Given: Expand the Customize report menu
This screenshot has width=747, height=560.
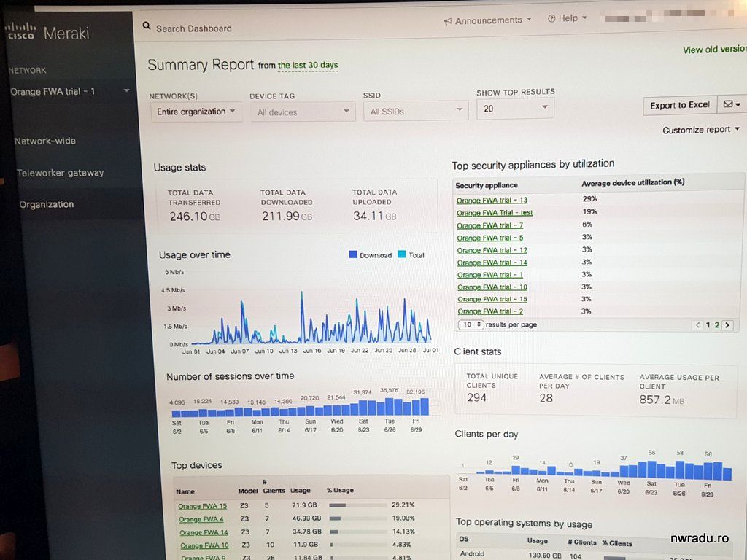Looking at the screenshot, I should (x=701, y=130).
